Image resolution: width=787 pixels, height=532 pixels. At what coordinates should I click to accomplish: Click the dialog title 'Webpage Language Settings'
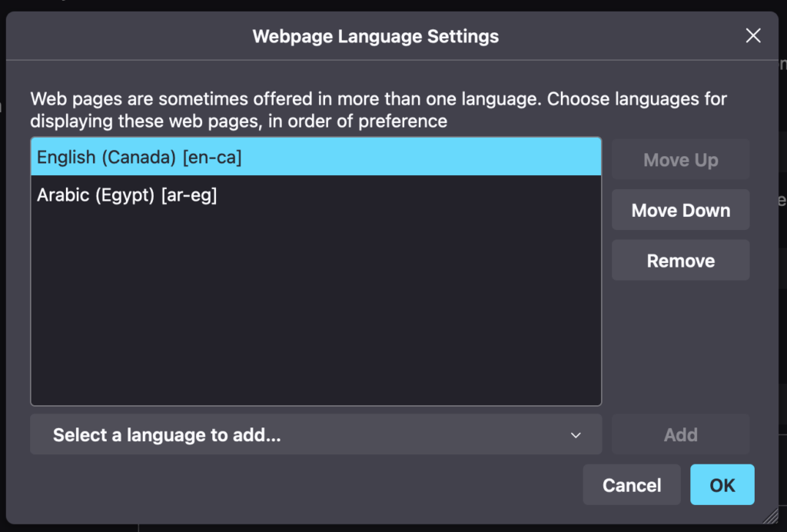(375, 35)
